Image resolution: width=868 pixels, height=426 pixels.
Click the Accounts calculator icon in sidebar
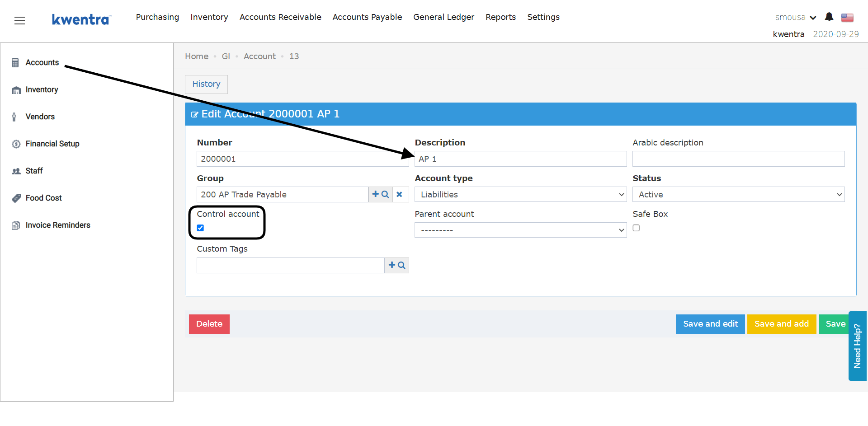click(x=15, y=63)
